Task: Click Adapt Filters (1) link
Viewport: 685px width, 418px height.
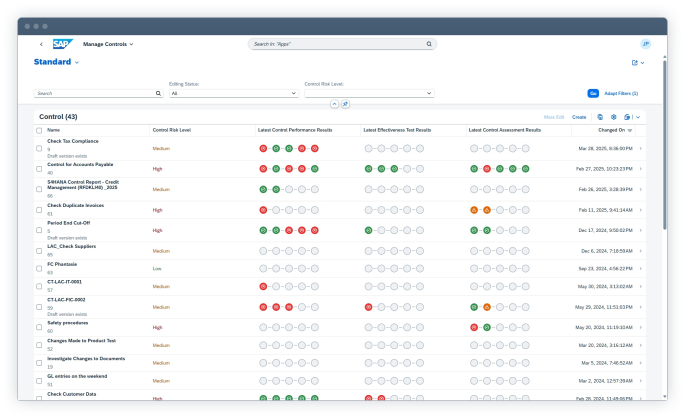Action: [x=620, y=93]
